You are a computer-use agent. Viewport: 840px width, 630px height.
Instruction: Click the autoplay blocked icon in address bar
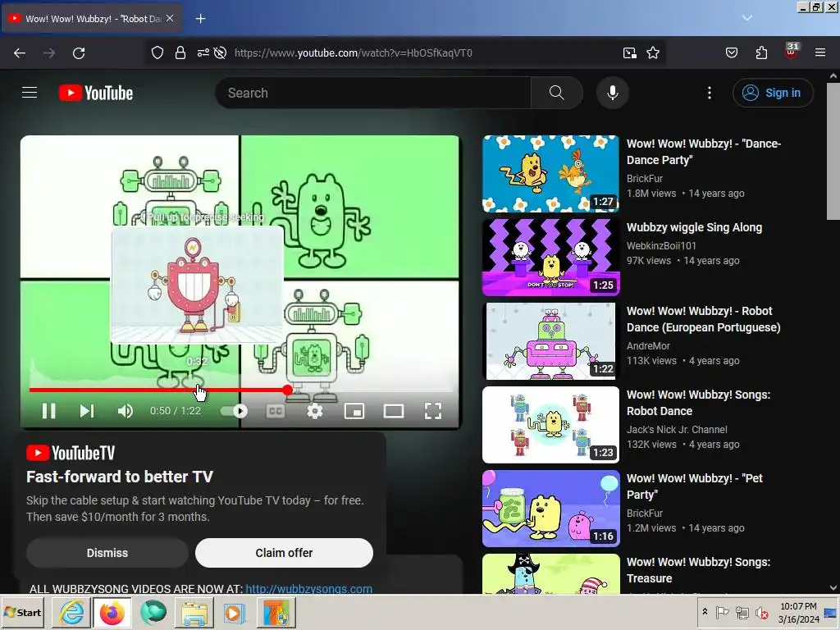pos(220,52)
